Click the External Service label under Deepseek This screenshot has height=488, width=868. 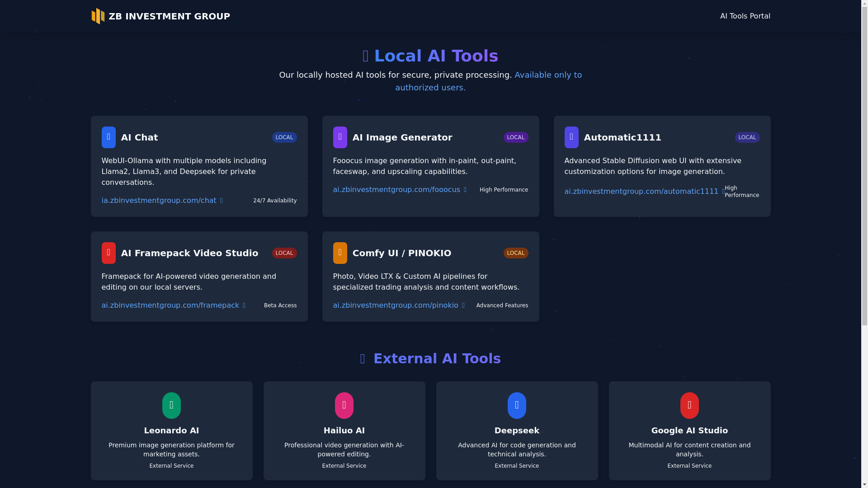pyautogui.click(x=517, y=466)
